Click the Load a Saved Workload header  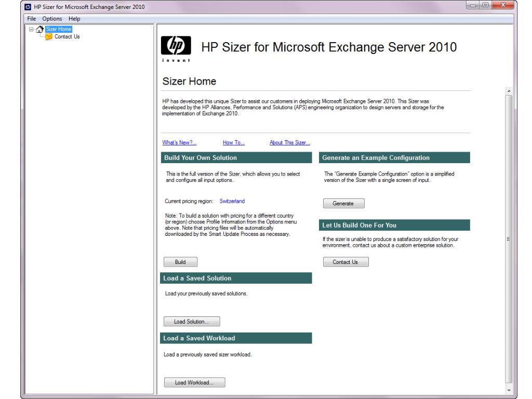pos(236,338)
